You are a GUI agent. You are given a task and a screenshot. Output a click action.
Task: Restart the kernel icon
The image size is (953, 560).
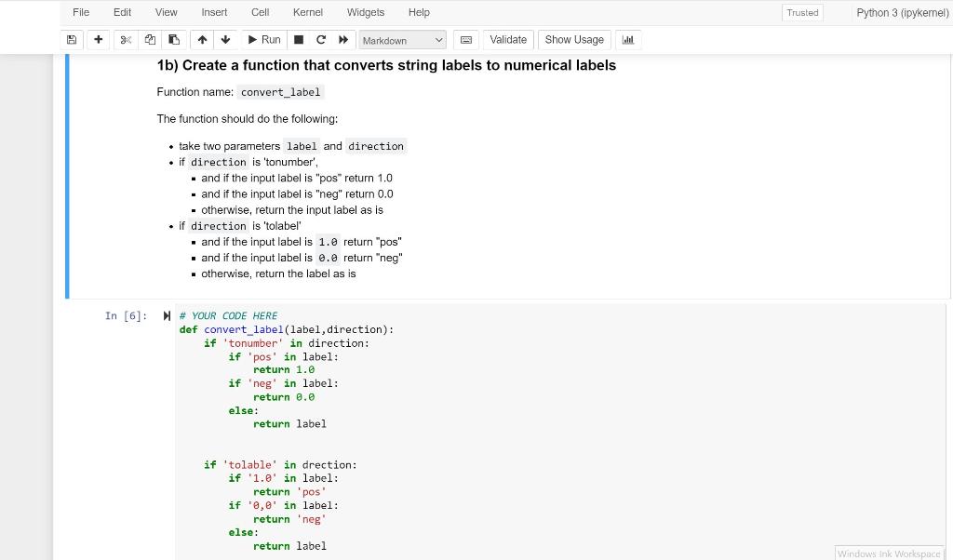tap(321, 40)
